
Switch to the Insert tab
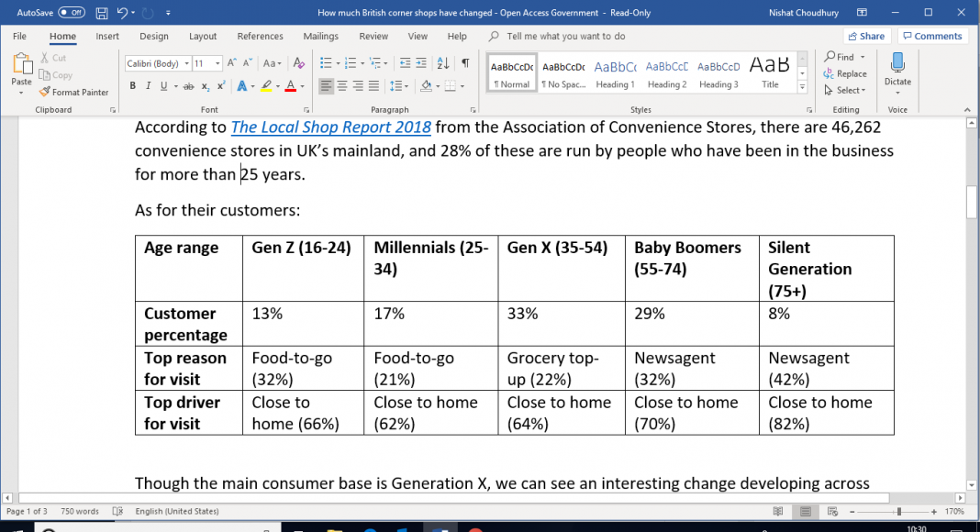click(106, 36)
